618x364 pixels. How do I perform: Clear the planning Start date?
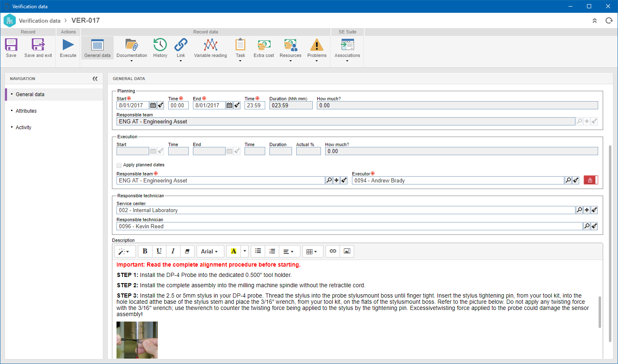coord(161,105)
